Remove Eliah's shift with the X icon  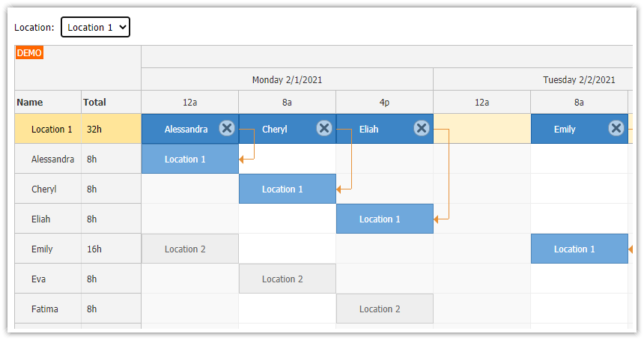click(422, 128)
